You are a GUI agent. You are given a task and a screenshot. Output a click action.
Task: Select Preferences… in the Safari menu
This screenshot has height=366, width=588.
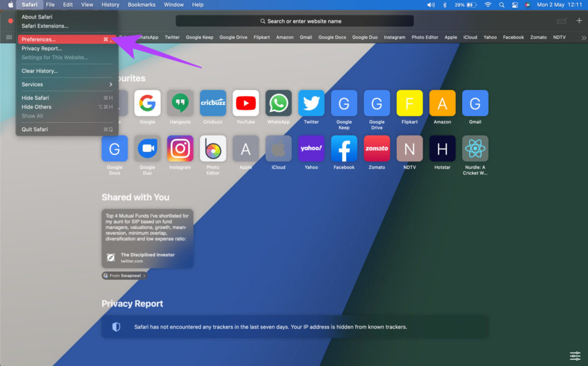pos(67,40)
